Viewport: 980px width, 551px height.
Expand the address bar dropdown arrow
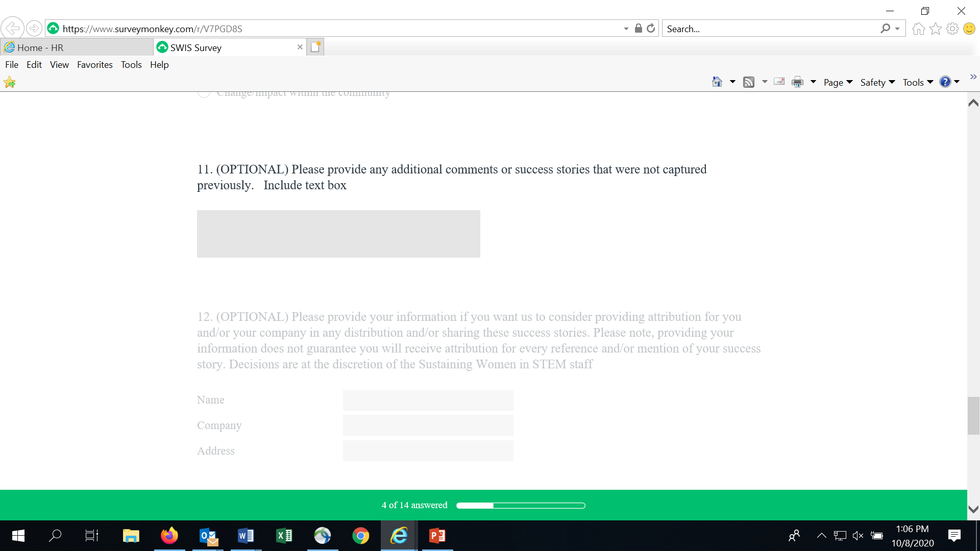click(x=626, y=29)
